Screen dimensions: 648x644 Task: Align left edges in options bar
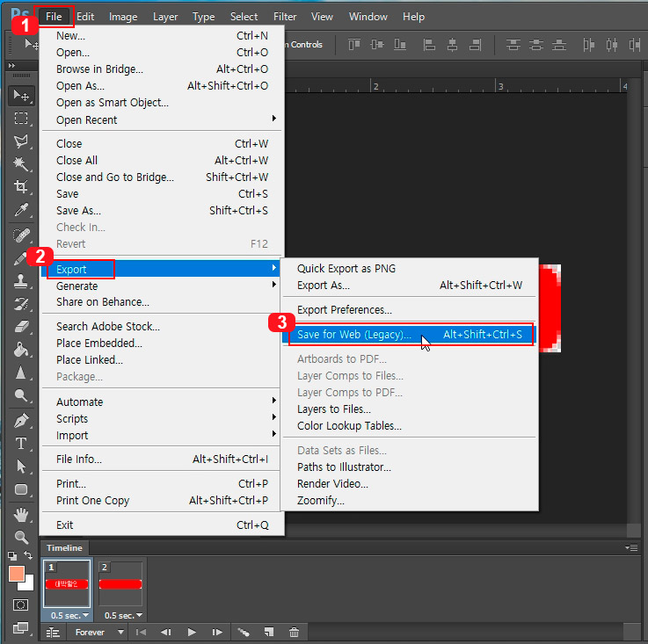pyautogui.click(x=429, y=44)
